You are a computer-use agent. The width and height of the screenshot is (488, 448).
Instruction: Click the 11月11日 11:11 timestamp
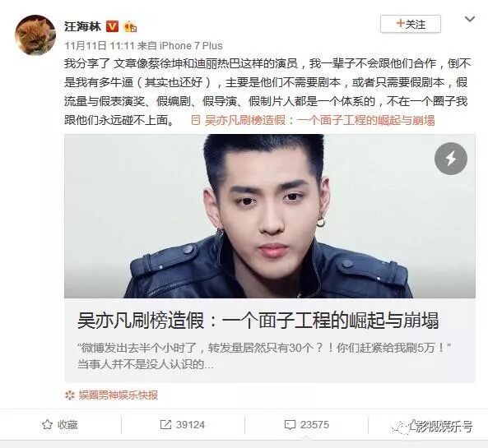[100, 46]
